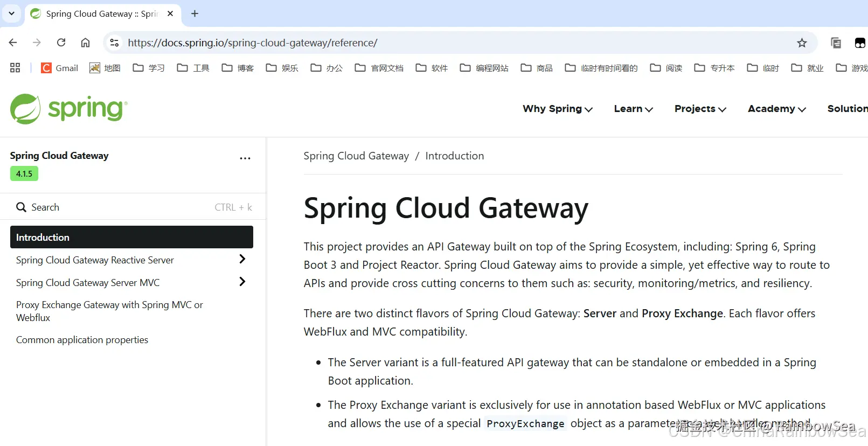Open the 学习 bookmark folder
868x446 pixels.
(x=149, y=68)
